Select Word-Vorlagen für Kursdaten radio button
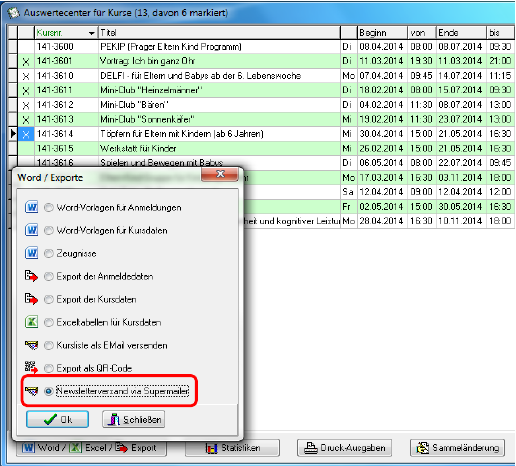The height and width of the screenshot is (466, 516). (x=49, y=230)
